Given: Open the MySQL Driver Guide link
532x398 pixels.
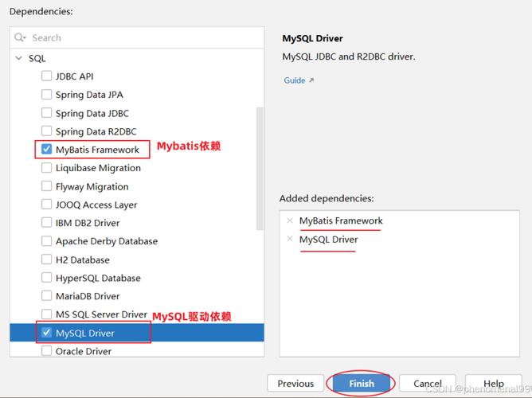Looking at the screenshot, I should click(295, 80).
